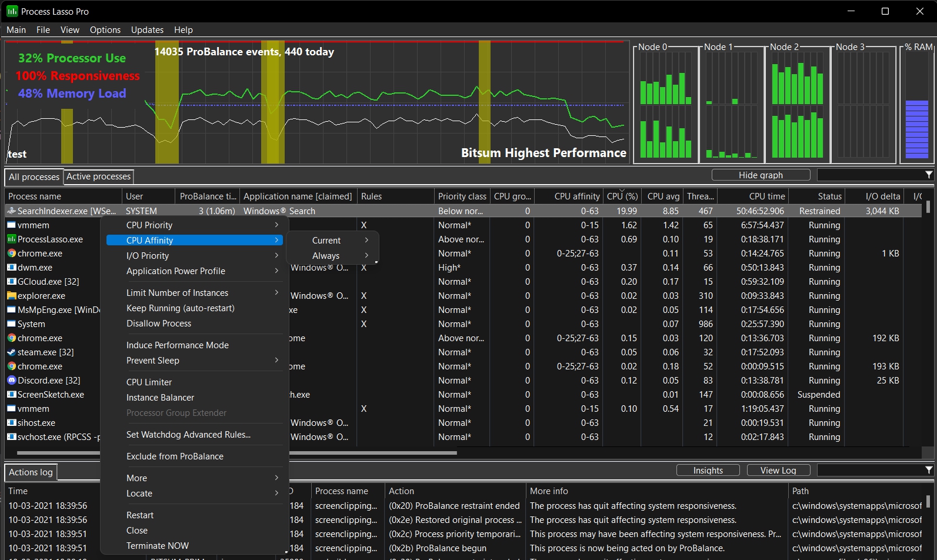937x560 pixels.
Task: Click the ProcessLasso.exe process icon
Action: coord(11,239)
